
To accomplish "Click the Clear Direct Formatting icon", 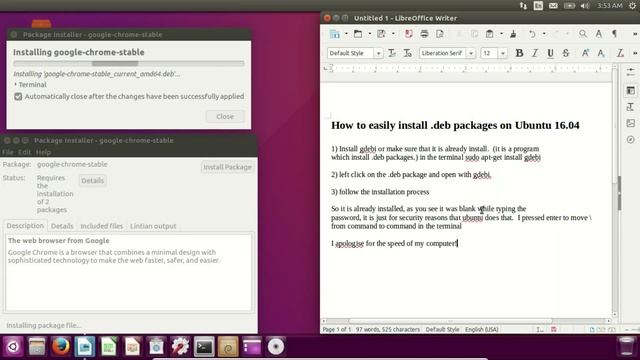I will 620,53.
